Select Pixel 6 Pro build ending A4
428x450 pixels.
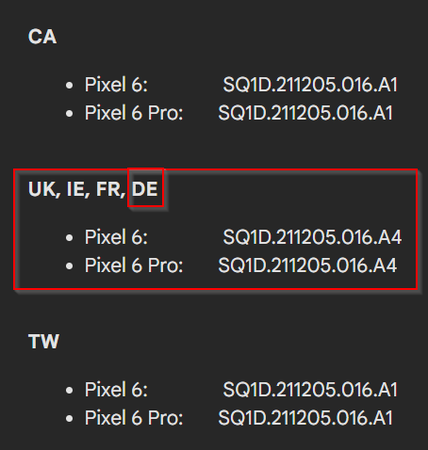[308, 265]
